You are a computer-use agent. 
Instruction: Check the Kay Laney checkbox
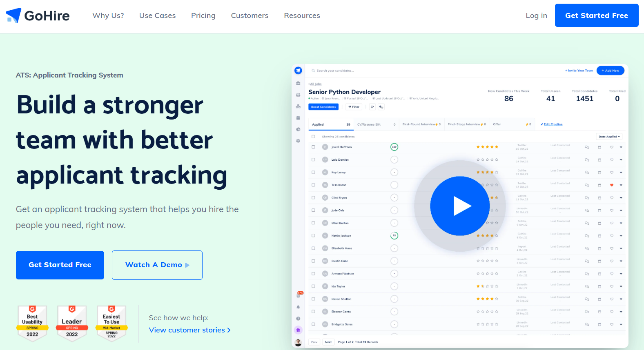[x=313, y=172]
